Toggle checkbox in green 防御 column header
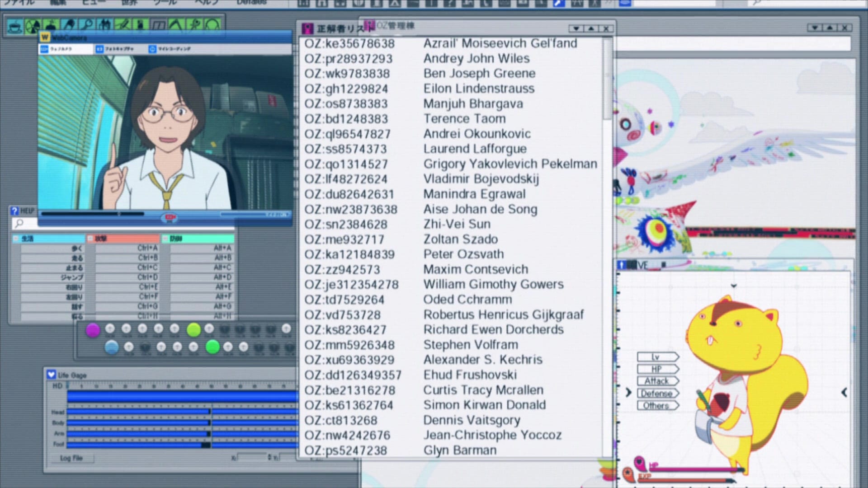 click(165, 239)
